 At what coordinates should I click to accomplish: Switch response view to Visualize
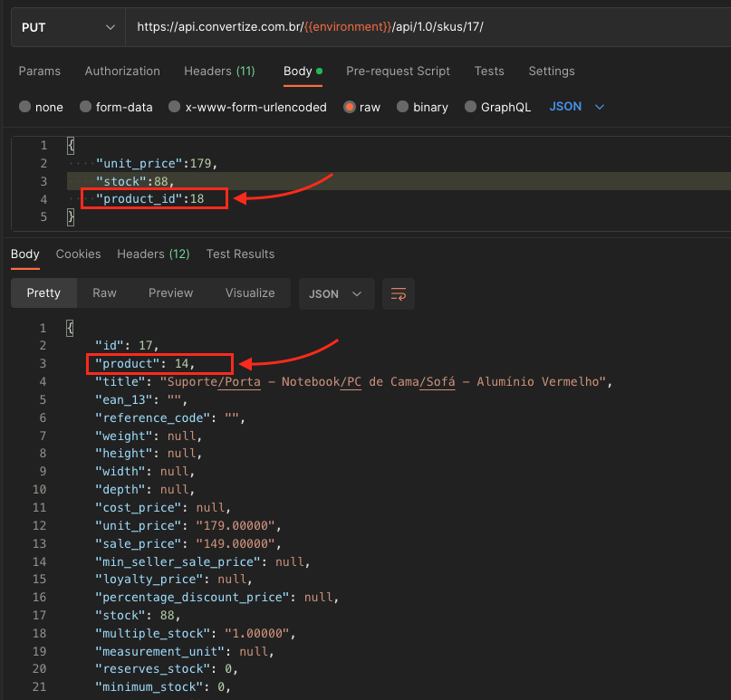250,292
